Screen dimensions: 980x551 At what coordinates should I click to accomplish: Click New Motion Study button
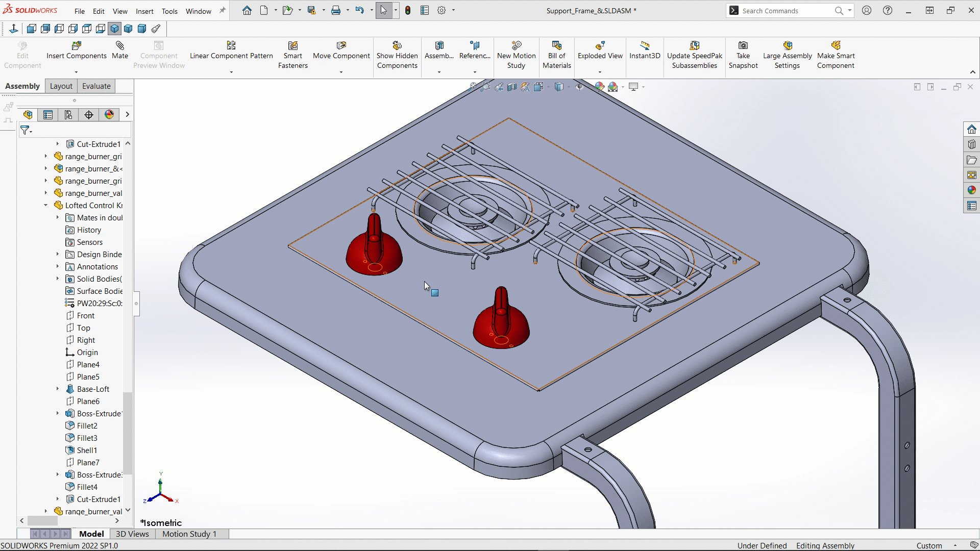pos(516,54)
